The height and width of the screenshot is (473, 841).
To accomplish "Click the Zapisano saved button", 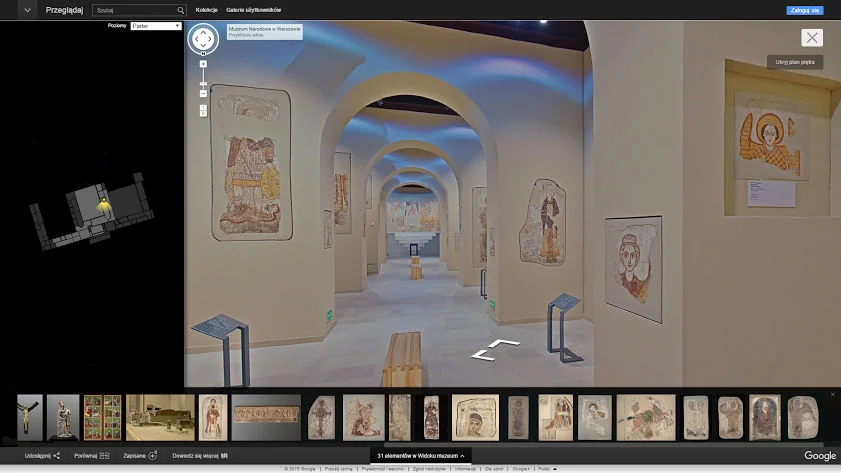I will click(x=140, y=456).
